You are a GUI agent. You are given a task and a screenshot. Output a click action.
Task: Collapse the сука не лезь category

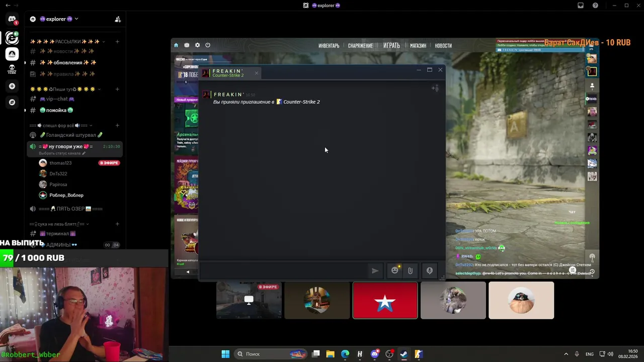coord(59,224)
